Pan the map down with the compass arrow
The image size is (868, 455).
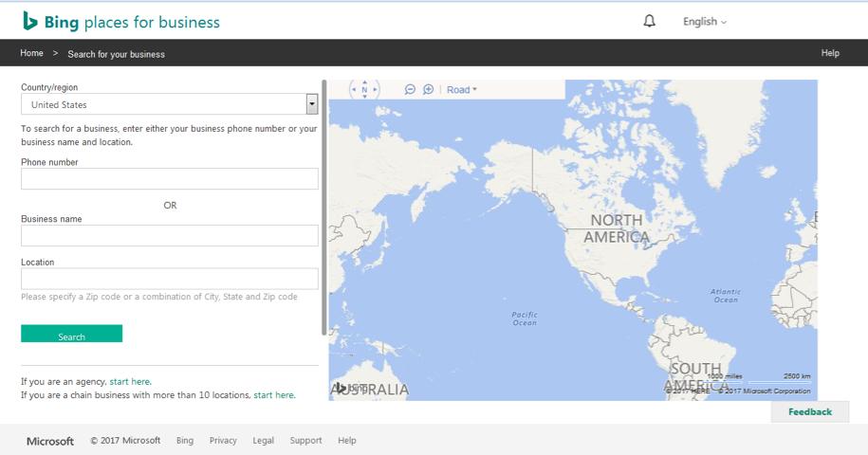tap(364, 96)
